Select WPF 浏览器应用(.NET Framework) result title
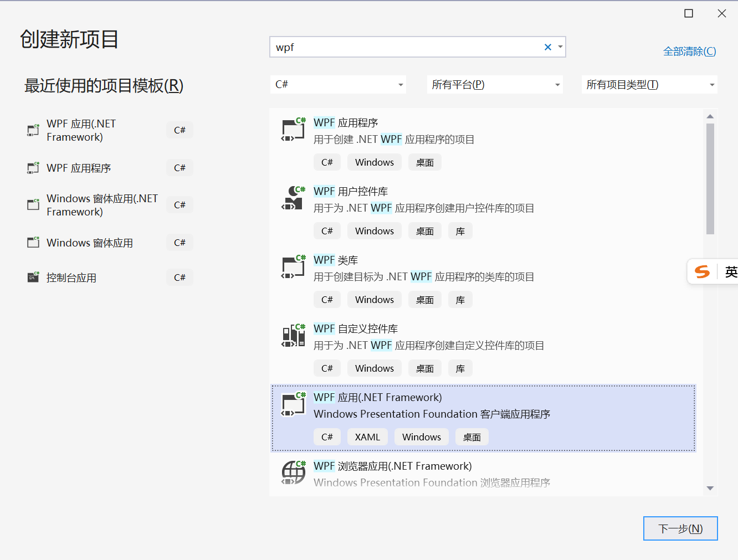The image size is (738, 560). pos(393,466)
